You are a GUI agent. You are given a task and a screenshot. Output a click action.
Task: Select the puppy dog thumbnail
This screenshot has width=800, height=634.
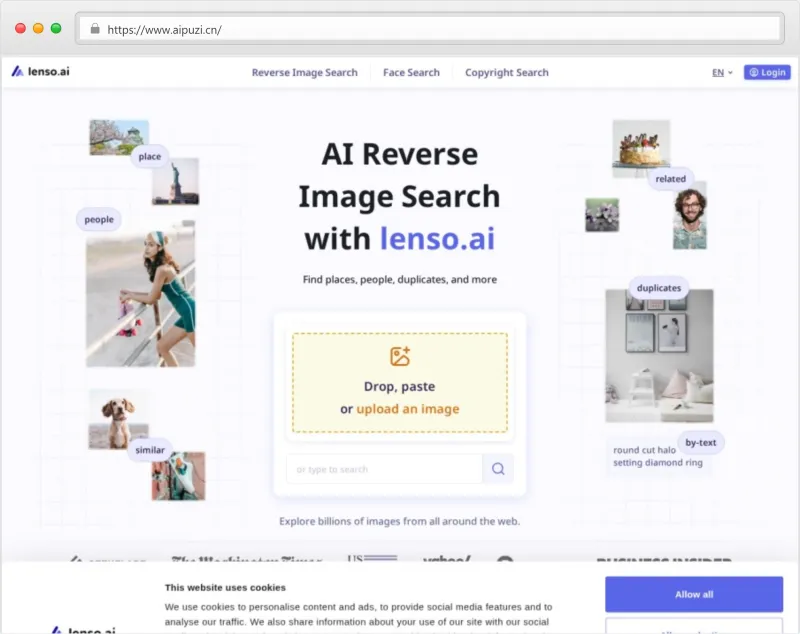[118, 419]
